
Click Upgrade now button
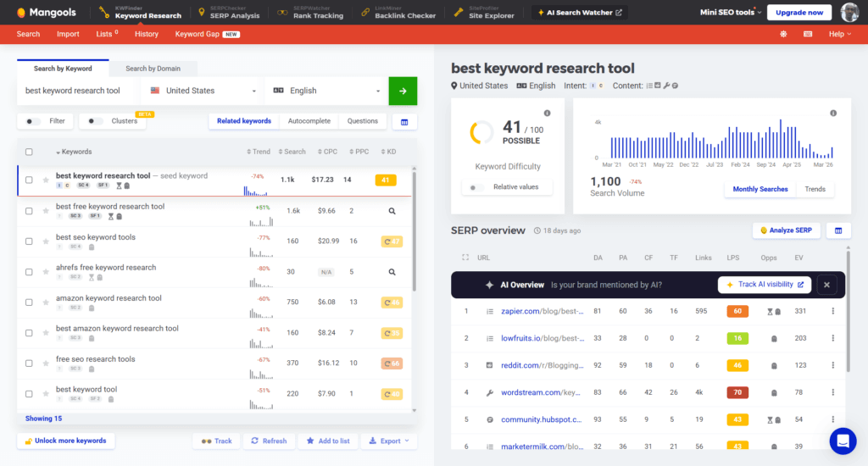pos(798,12)
